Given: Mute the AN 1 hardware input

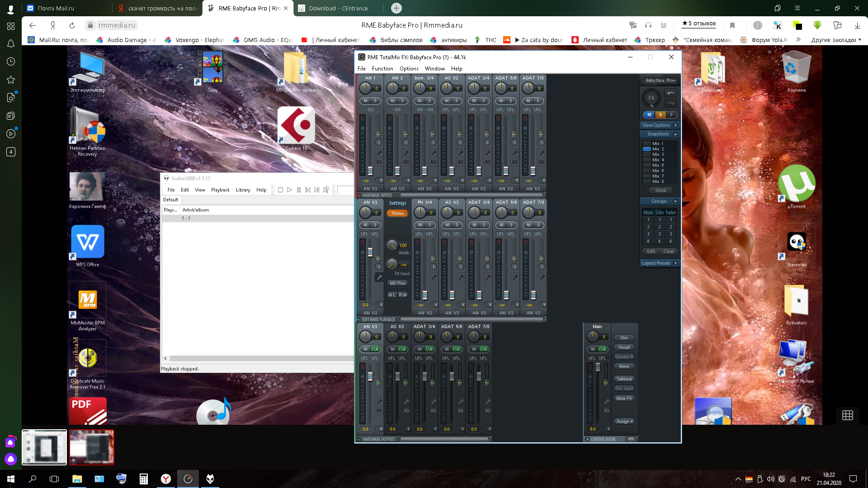Looking at the screenshot, I should [365, 101].
